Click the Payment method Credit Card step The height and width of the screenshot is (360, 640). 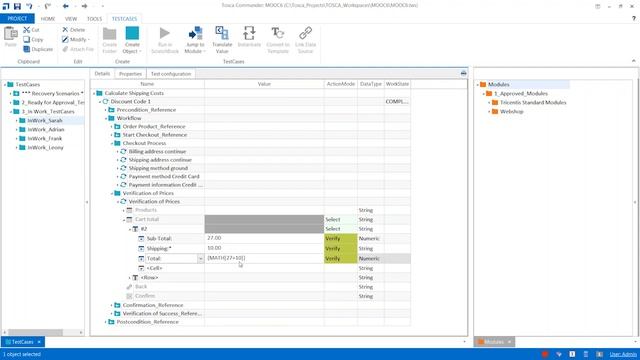click(x=164, y=176)
